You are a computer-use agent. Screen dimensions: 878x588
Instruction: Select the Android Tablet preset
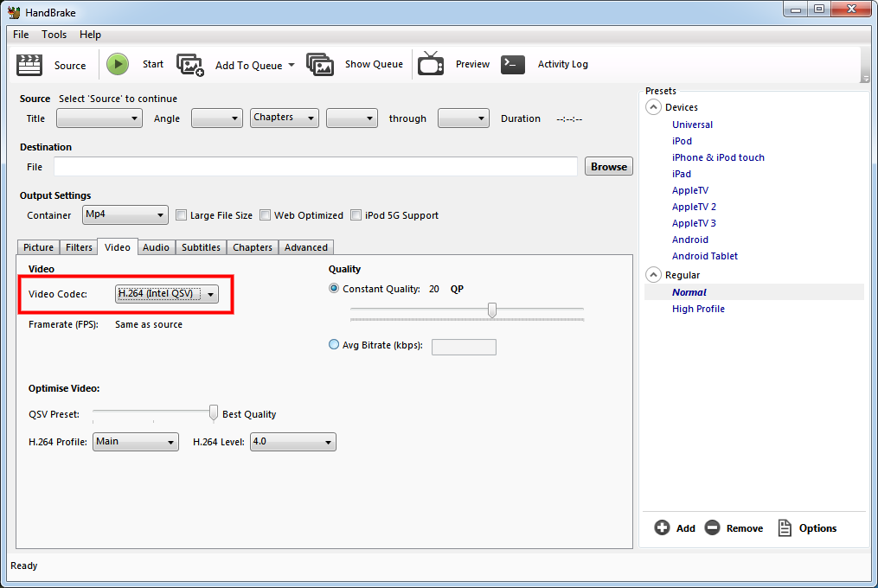point(704,256)
